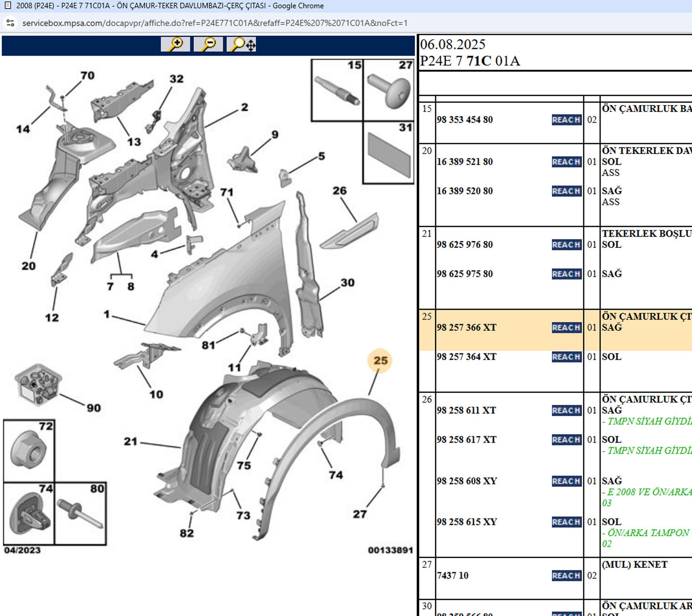The width and height of the screenshot is (692, 616).
Task: Click callout number 30 in the diagram
Action: tap(348, 283)
